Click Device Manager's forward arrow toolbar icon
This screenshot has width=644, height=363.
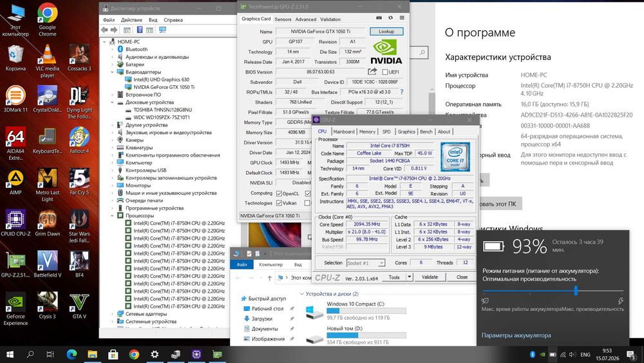pos(114,30)
